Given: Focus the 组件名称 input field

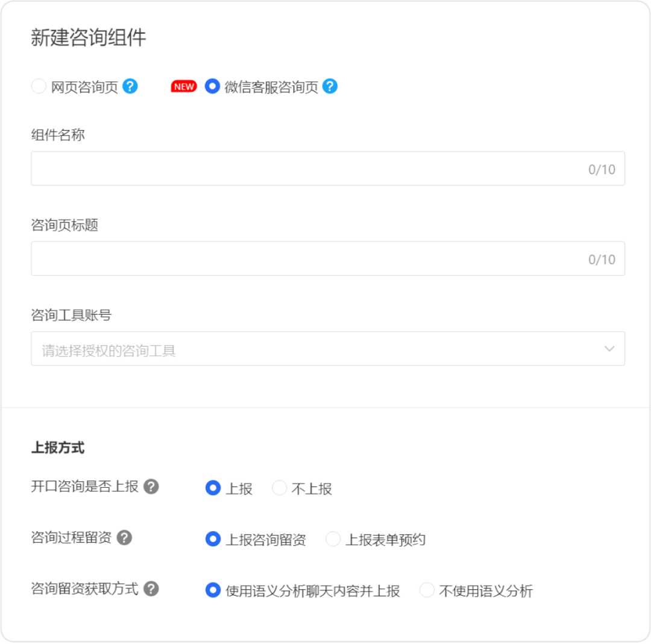Looking at the screenshot, I should 327,169.
